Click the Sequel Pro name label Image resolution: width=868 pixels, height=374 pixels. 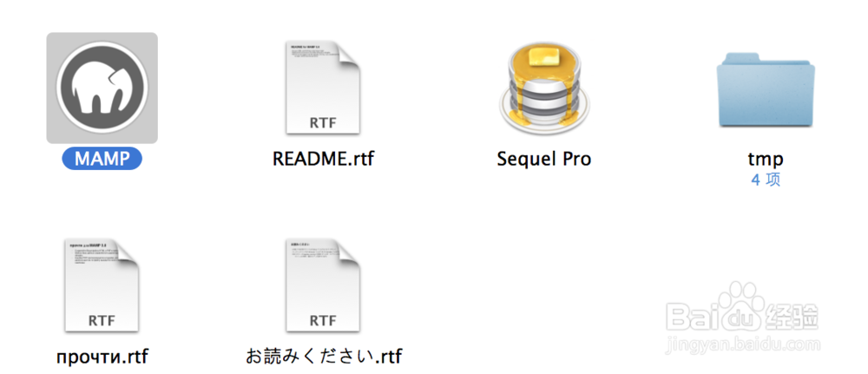(544, 160)
